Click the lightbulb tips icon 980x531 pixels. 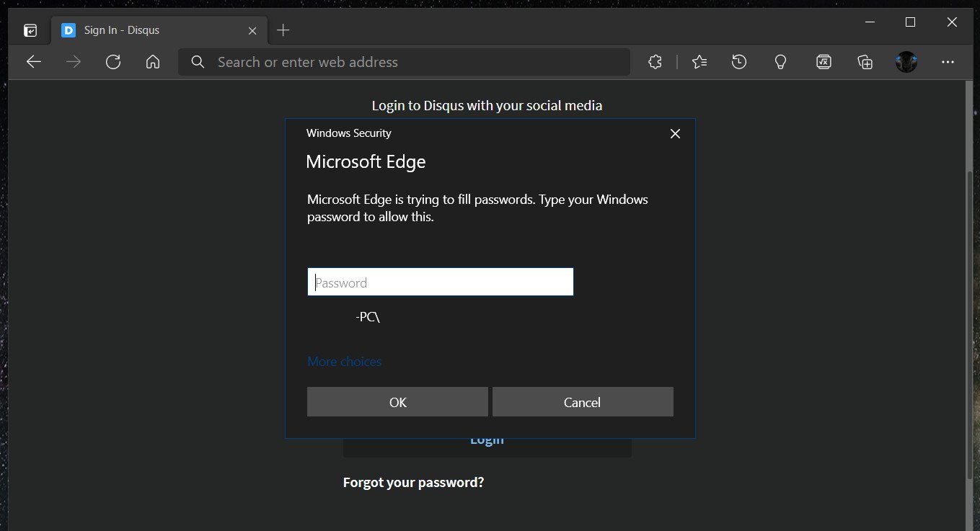coord(780,62)
